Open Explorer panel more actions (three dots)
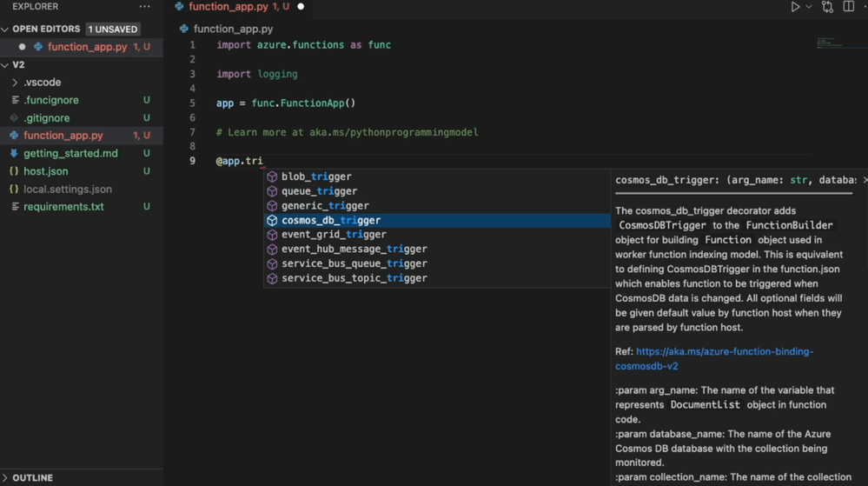The width and height of the screenshot is (868, 486). click(144, 7)
